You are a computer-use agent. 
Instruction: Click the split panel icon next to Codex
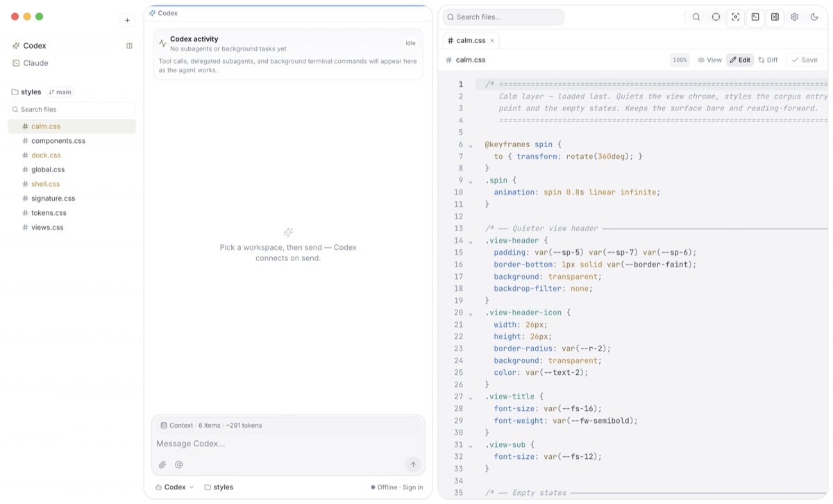tap(129, 46)
